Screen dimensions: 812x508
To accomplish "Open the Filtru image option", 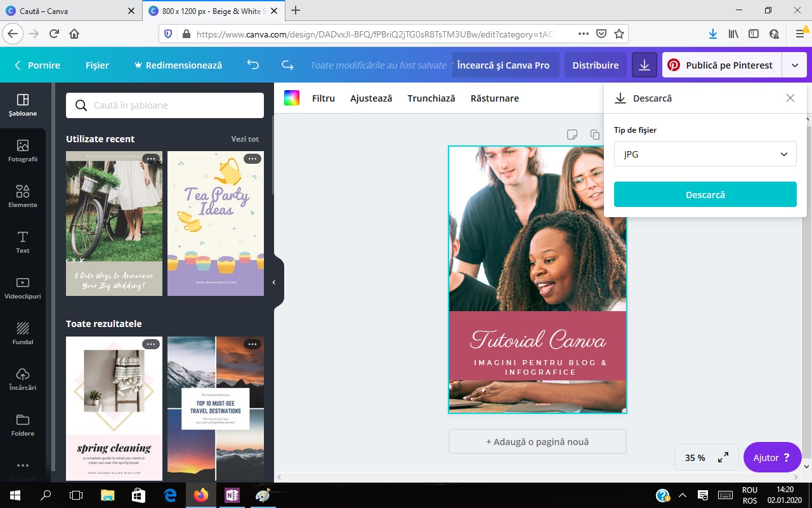I will coord(324,98).
